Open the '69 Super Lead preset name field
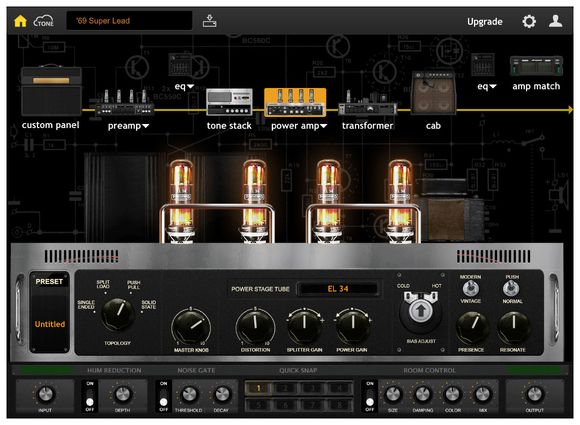The image size is (580, 425). point(129,21)
